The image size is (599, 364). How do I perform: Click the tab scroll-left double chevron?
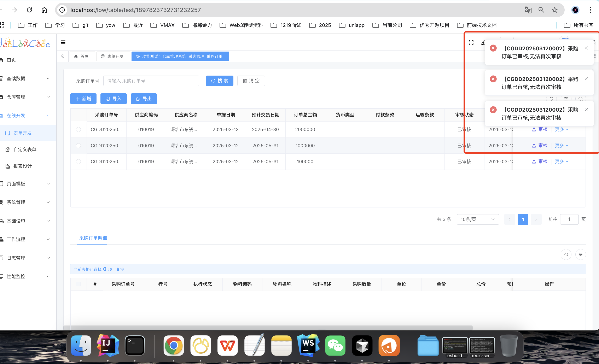63,56
